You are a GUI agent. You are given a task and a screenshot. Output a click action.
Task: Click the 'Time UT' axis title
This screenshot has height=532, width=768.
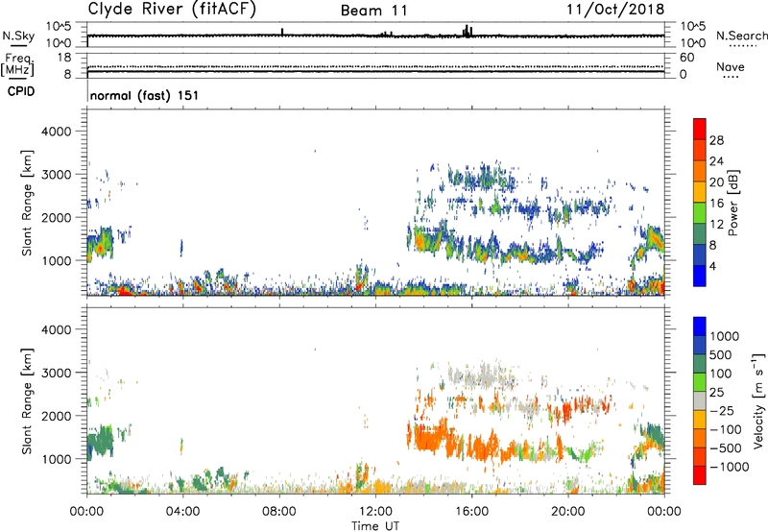tap(375, 526)
